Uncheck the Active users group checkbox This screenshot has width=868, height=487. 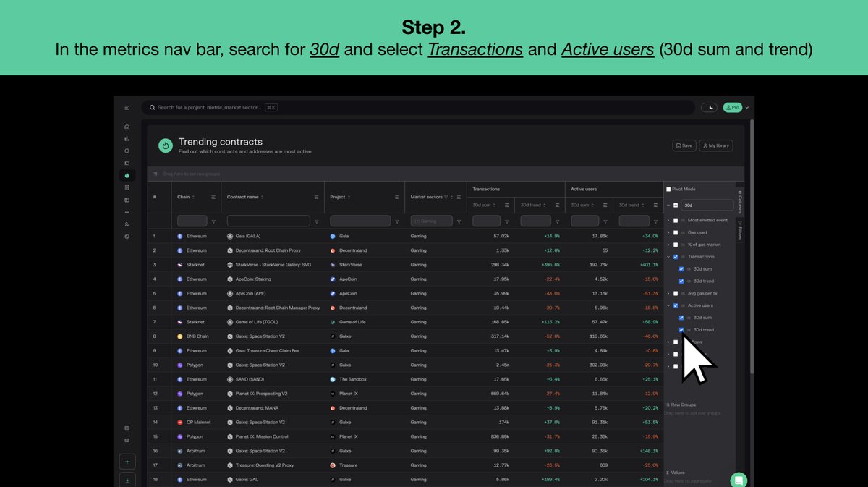pos(676,305)
